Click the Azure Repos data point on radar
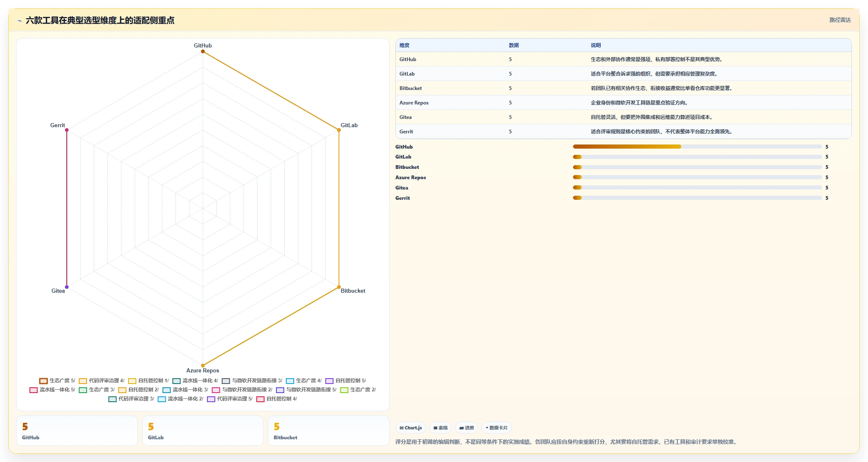Viewport: 868px width, 462px height. click(203, 365)
